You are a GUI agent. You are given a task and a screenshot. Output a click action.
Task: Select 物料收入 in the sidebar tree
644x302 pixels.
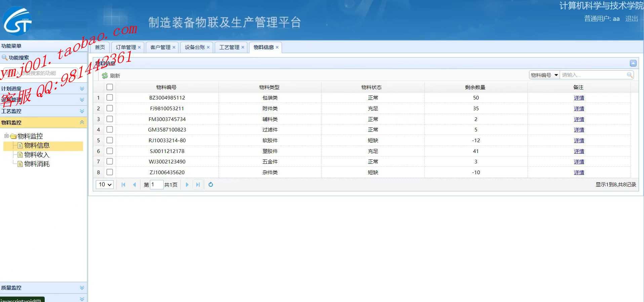(x=37, y=155)
